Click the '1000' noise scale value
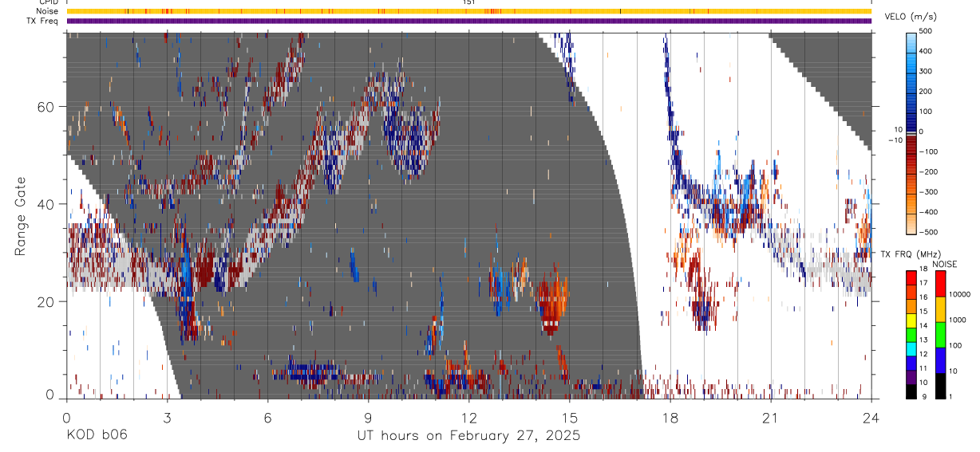 click(958, 320)
